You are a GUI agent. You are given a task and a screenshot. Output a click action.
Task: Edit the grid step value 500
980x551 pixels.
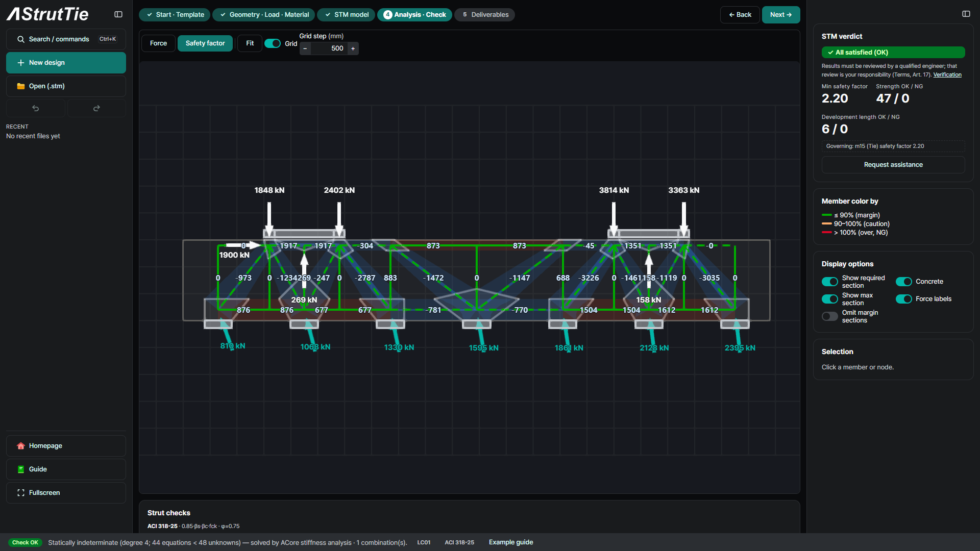[x=329, y=48]
